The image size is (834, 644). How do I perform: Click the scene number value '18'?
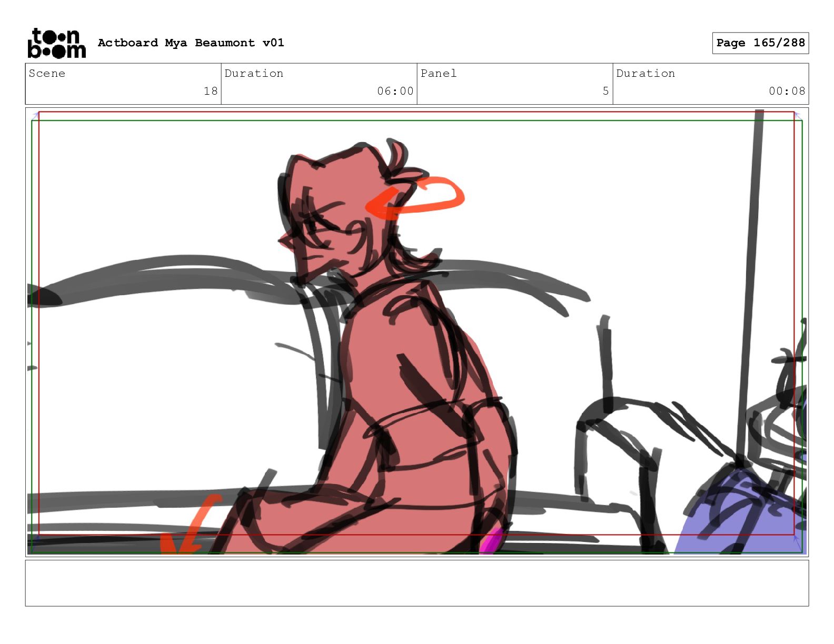(211, 91)
